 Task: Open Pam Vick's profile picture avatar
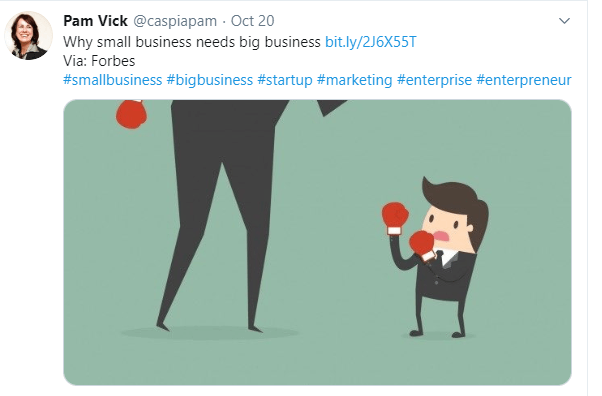[x=28, y=35]
